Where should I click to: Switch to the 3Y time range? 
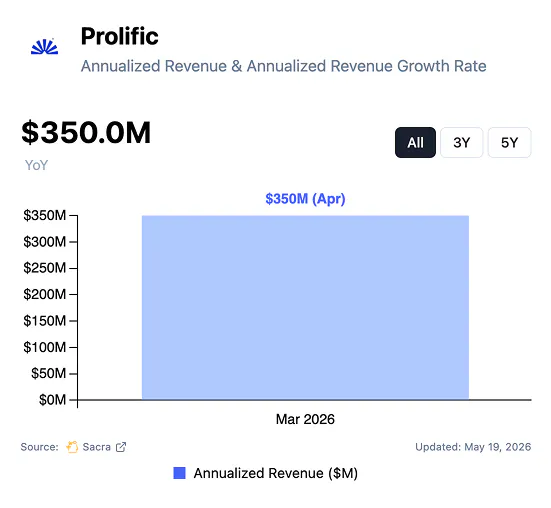[462, 143]
